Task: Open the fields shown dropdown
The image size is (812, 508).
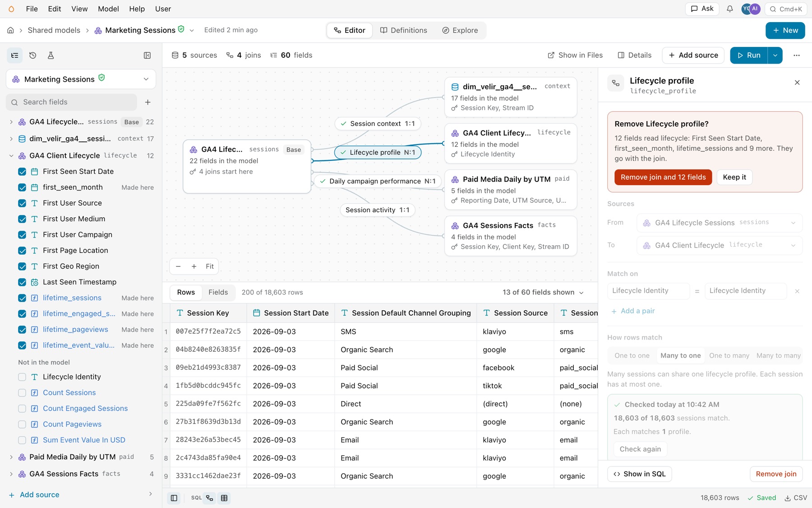Action: [543, 293]
